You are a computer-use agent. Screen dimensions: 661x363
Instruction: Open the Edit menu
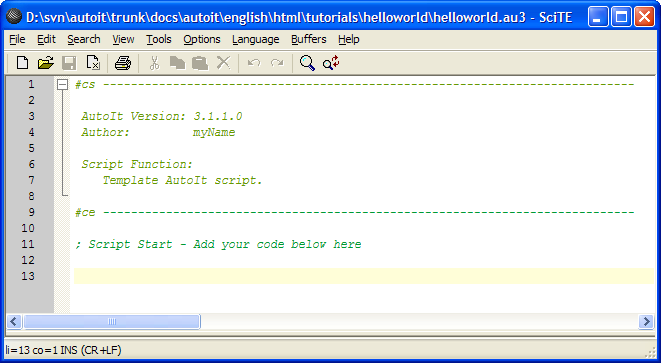(46, 39)
